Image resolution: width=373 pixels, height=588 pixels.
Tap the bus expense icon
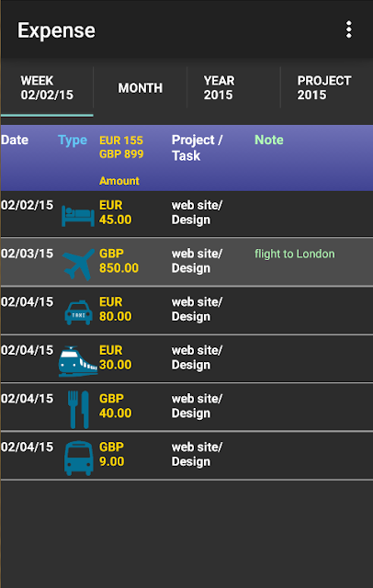click(78, 458)
